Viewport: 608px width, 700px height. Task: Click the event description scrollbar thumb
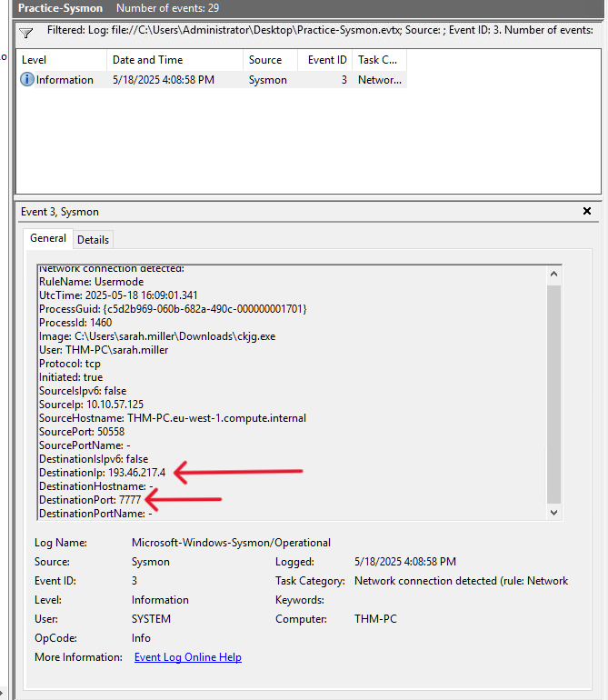click(x=553, y=391)
